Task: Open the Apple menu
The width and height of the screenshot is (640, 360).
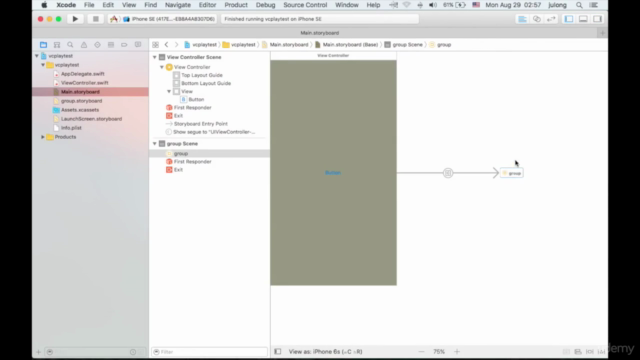Action: [x=44, y=5]
